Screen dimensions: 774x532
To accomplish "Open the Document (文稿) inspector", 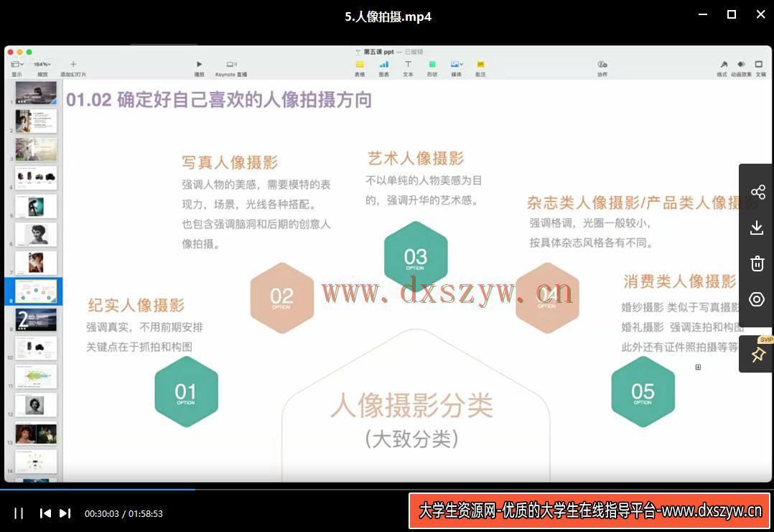I will pyautogui.click(x=760, y=67).
